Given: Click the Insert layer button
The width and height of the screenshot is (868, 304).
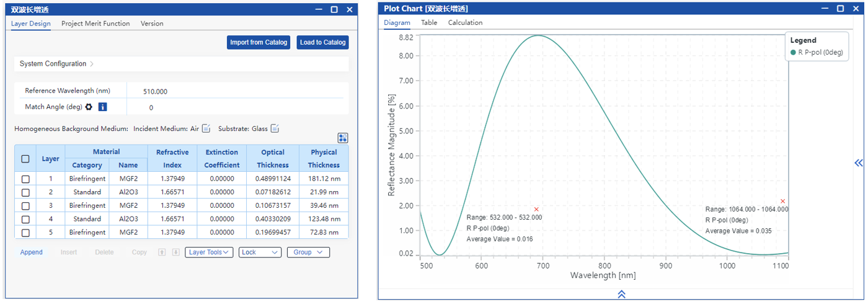Looking at the screenshot, I should pyautogui.click(x=69, y=253).
